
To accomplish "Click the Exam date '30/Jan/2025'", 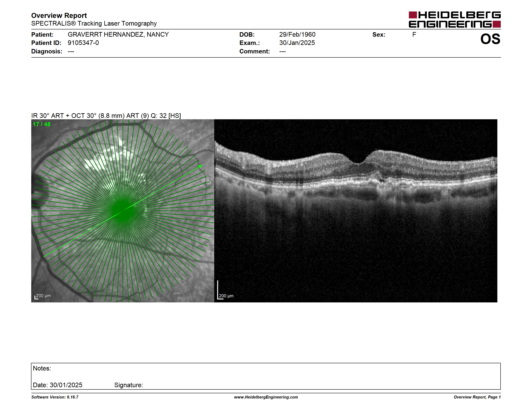I will [297, 43].
